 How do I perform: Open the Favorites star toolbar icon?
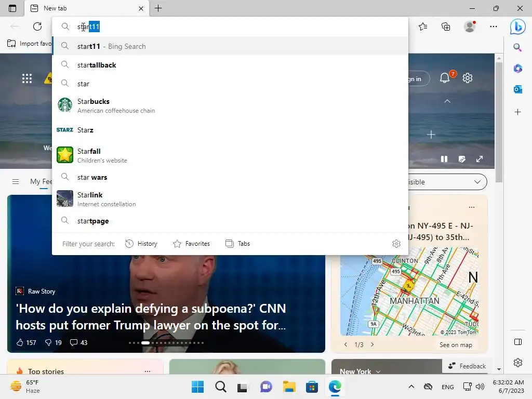pyautogui.click(x=423, y=26)
